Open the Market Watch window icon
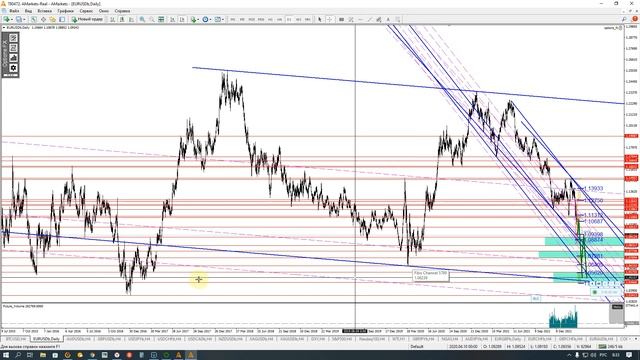 coord(33,19)
